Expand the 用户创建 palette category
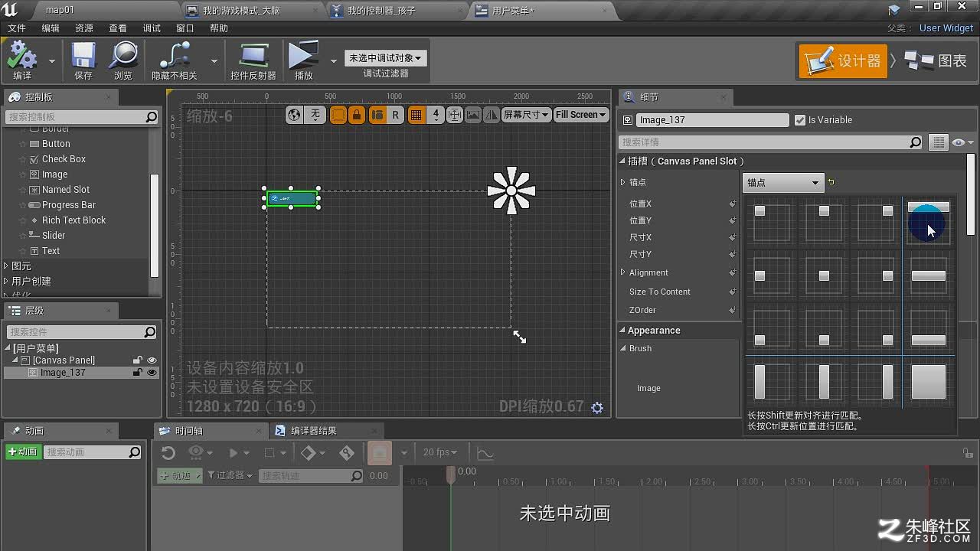The width and height of the screenshot is (980, 551). (6, 282)
